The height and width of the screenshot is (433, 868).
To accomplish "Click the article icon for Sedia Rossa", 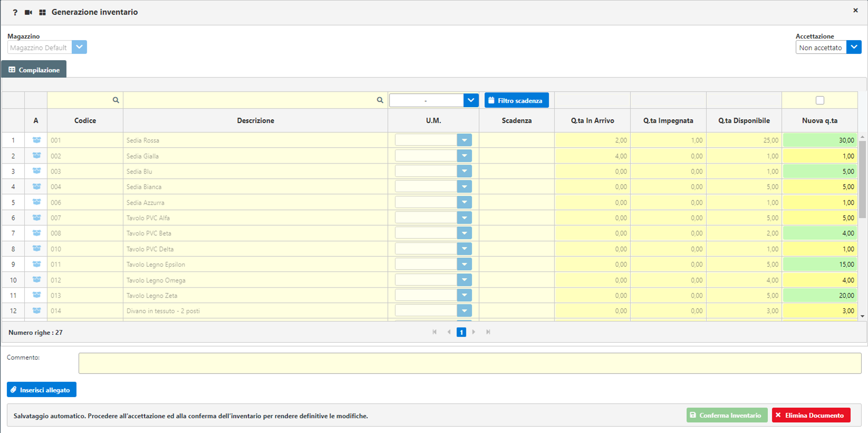I will pyautogui.click(x=36, y=140).
